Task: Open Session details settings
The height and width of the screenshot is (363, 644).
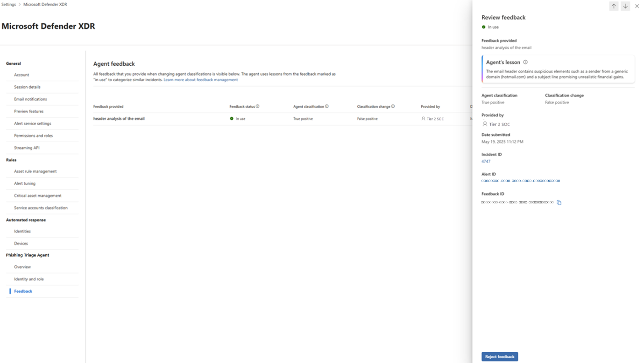Action: pyautogui.click(x=27, y=87)
